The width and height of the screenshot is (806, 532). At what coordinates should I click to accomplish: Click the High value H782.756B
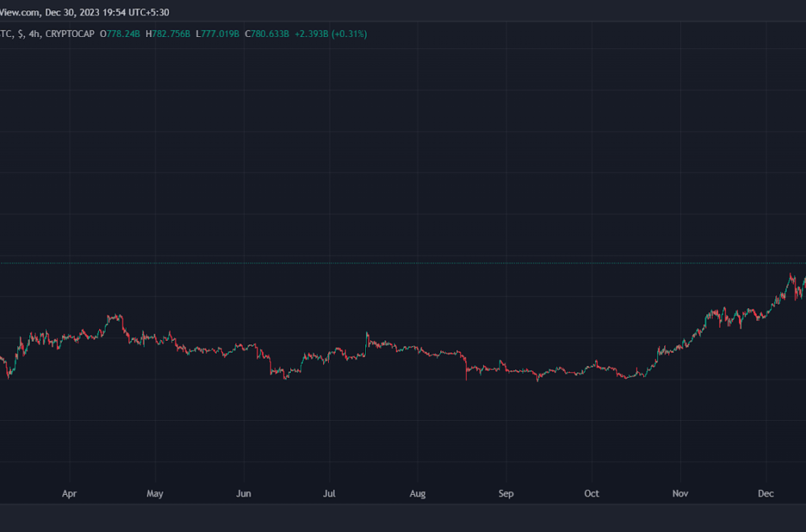tap(168, 34)
